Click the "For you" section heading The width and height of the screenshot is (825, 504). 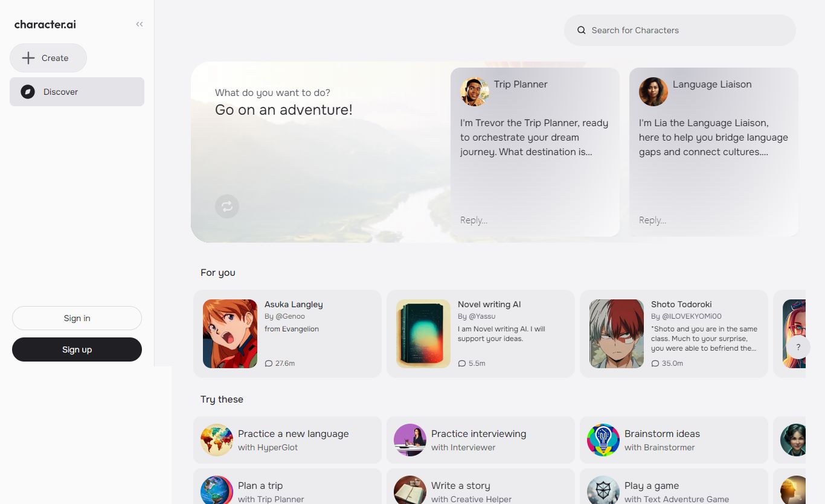pyautogui.click(x=218, y=273)
